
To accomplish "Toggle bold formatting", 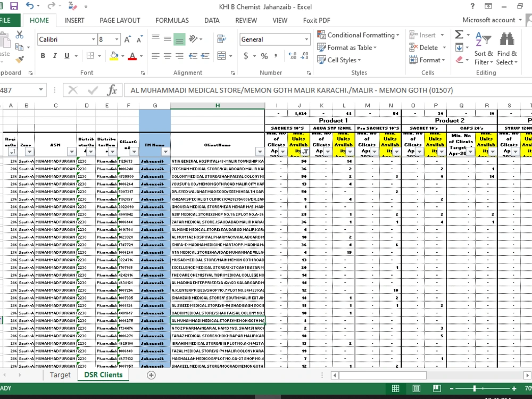I will [43, 56].
